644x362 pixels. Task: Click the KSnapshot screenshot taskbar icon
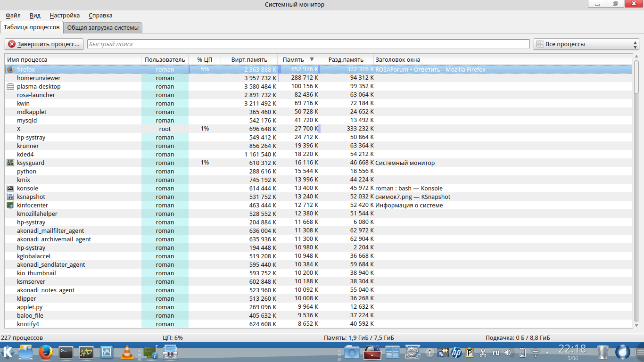[x=170, y=352]
